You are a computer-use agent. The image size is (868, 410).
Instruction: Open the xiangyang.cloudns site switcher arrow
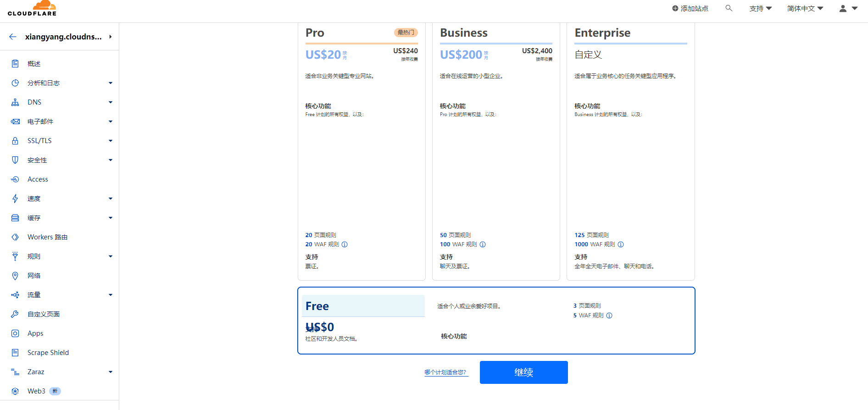pos(111,37)
